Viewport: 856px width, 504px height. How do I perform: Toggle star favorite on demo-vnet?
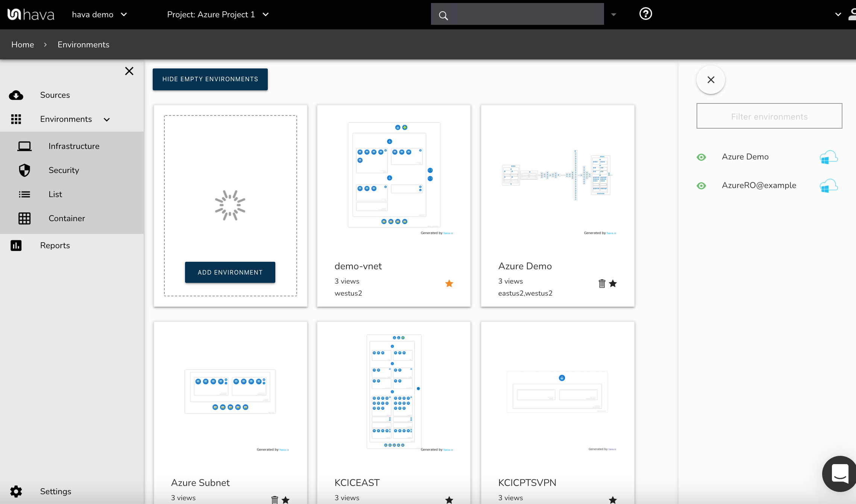click(449, 283)
